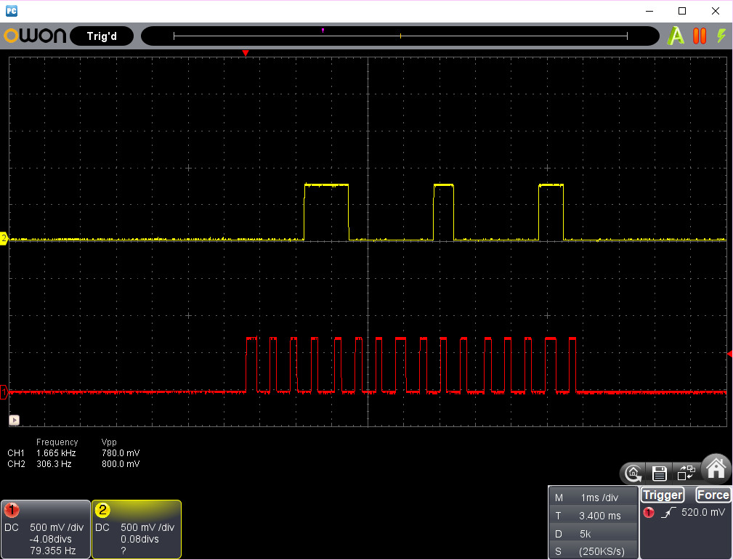Screen dimensions: 733x560
Task: Click the green Autoset 'A' icon
Action: pos(676,36)
